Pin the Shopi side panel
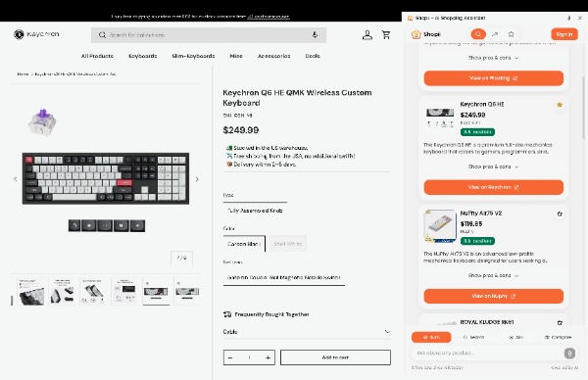 point(568,18)
